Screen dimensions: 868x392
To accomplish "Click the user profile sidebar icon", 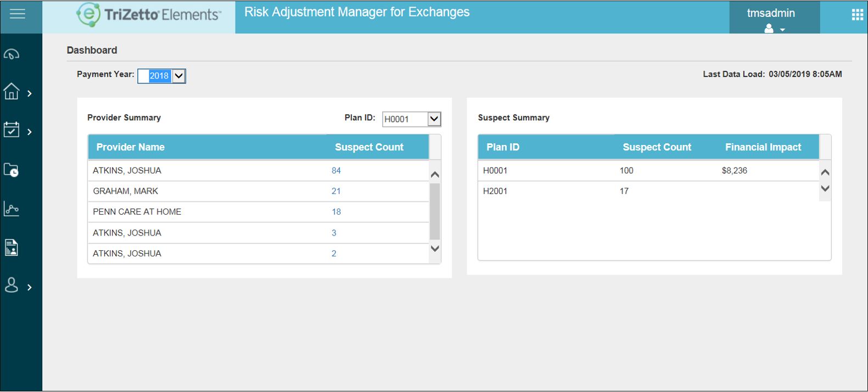I will click(12, 285).
